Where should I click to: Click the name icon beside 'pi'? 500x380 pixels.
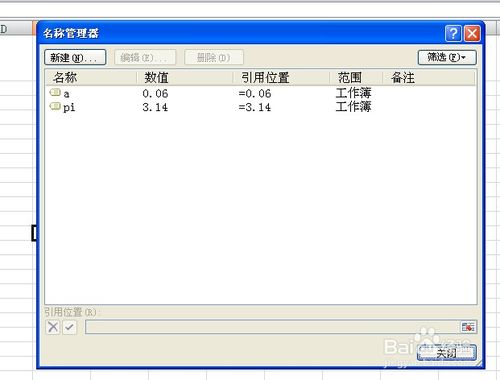(x=55, y=106)
